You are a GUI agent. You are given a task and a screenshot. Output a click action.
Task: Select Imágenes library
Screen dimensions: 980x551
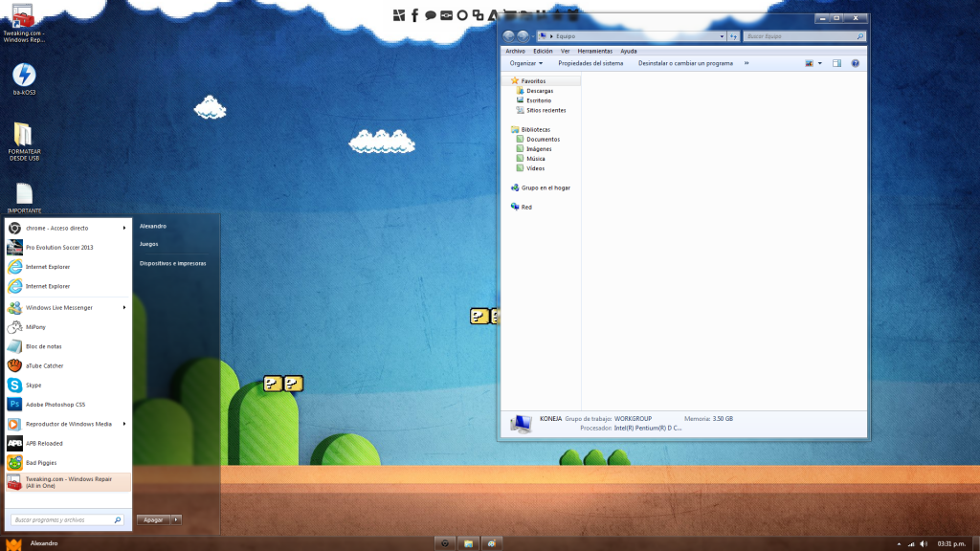[x=534, y=149]
